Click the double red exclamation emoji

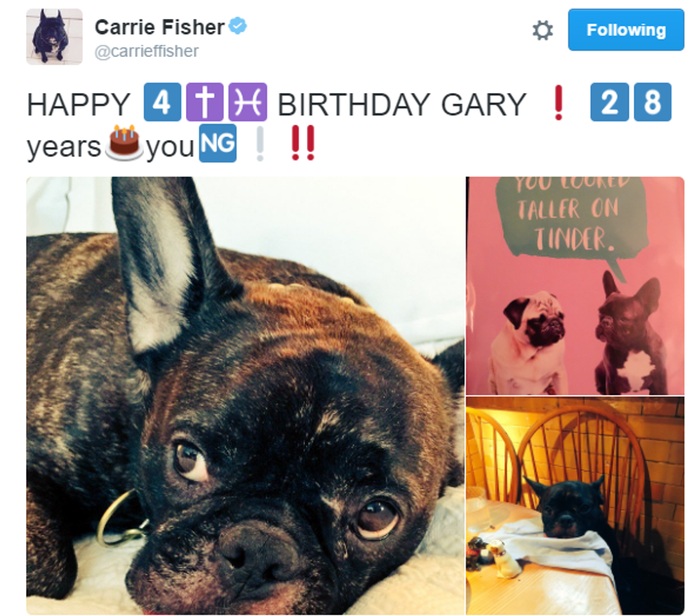pyautogui.click(x=303, y=143)
